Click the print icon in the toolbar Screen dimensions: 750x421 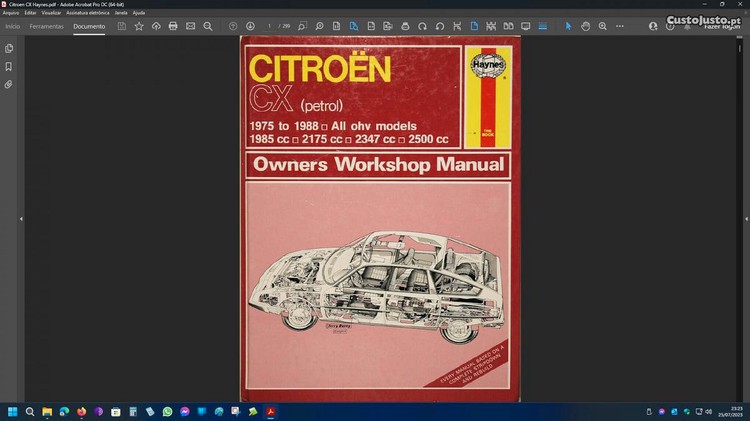click(173, 26)
